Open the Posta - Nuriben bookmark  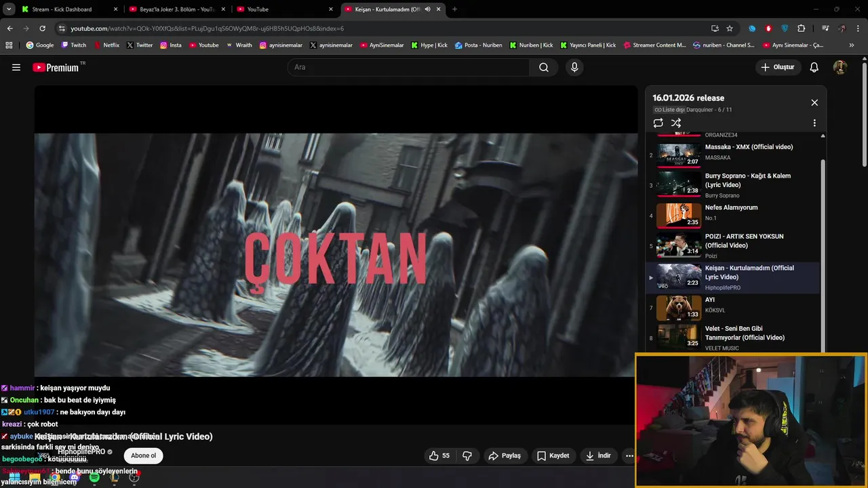(479, 45)
